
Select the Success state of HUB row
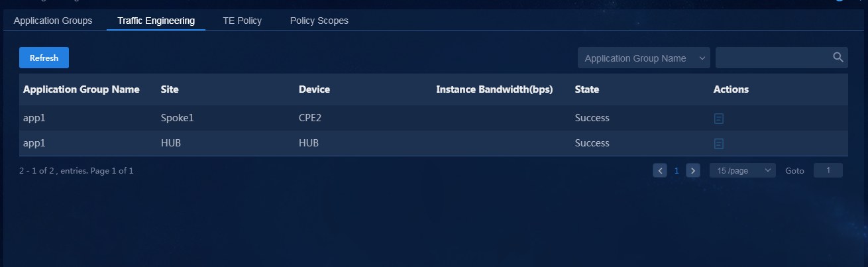tap(592, 143)
